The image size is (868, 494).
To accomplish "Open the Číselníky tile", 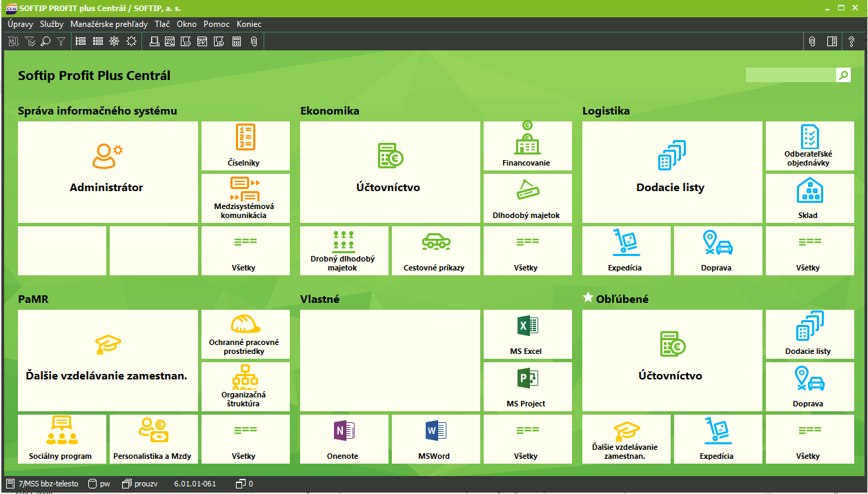I will [245, 146].
